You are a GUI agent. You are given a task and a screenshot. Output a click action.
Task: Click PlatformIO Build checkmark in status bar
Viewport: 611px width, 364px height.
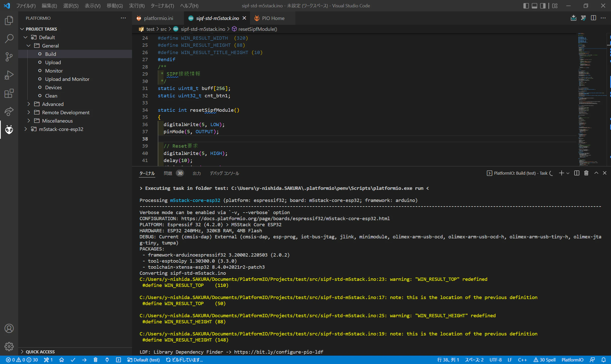coord(73,360)
